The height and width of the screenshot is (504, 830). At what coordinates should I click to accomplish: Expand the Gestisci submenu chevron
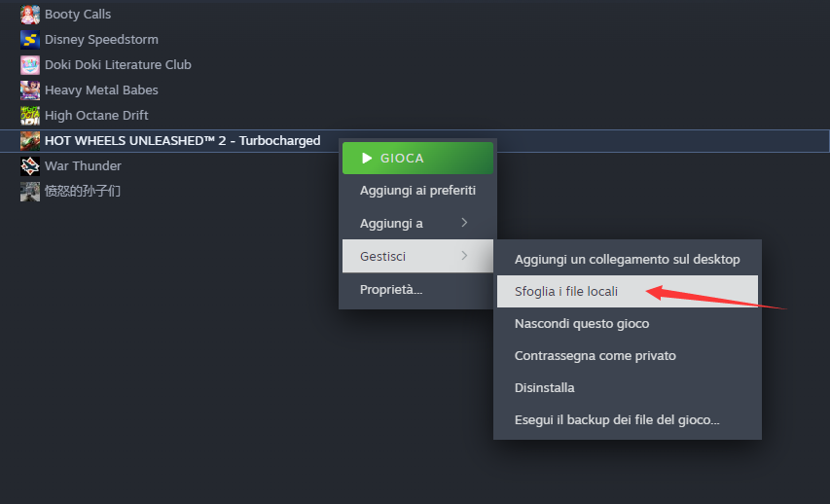coord(464,256)
